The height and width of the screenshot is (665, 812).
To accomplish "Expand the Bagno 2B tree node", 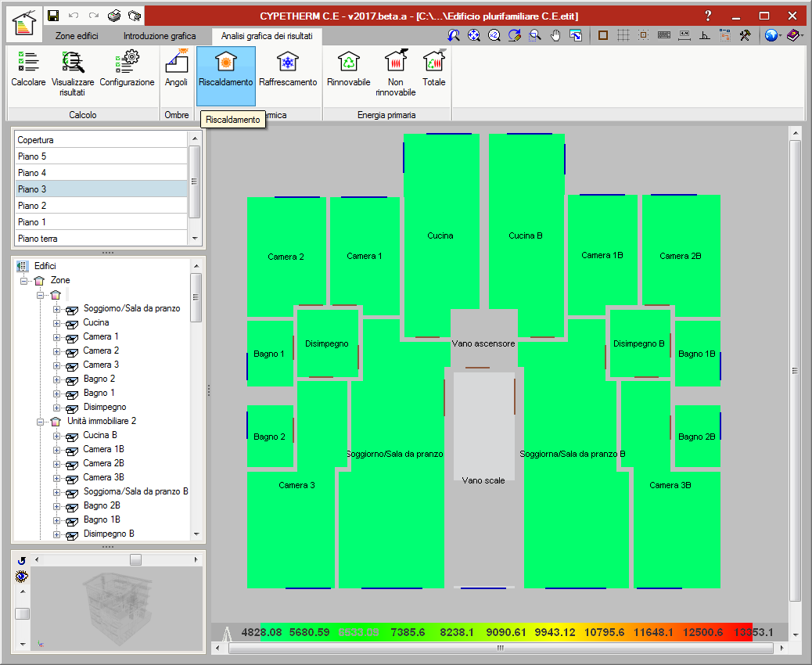I will pyautogui.click(x=56, y=506).
